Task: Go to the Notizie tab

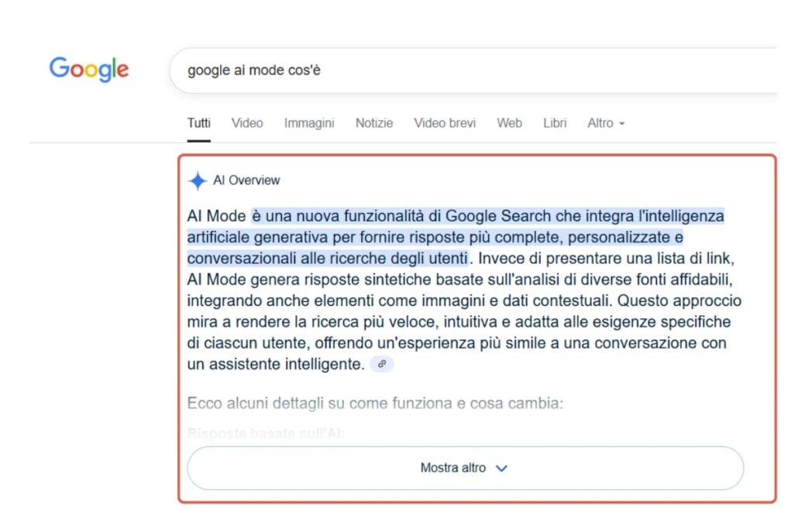Action: pos(374,123)
